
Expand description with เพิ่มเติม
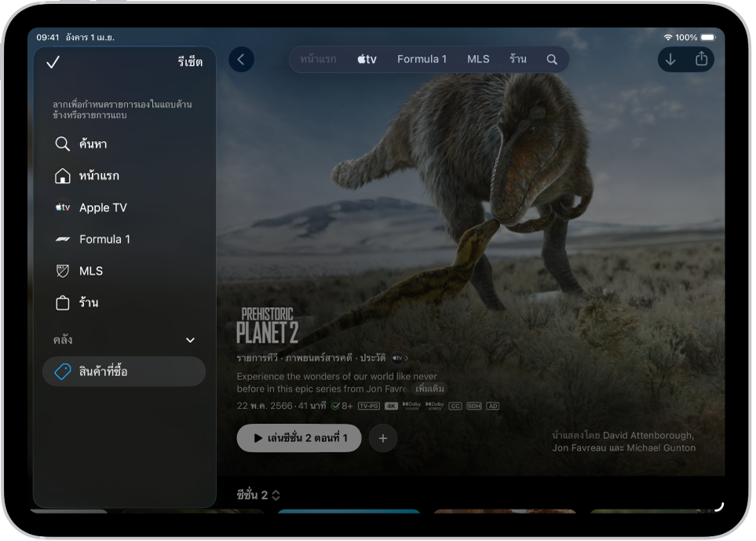pos(429,389)
